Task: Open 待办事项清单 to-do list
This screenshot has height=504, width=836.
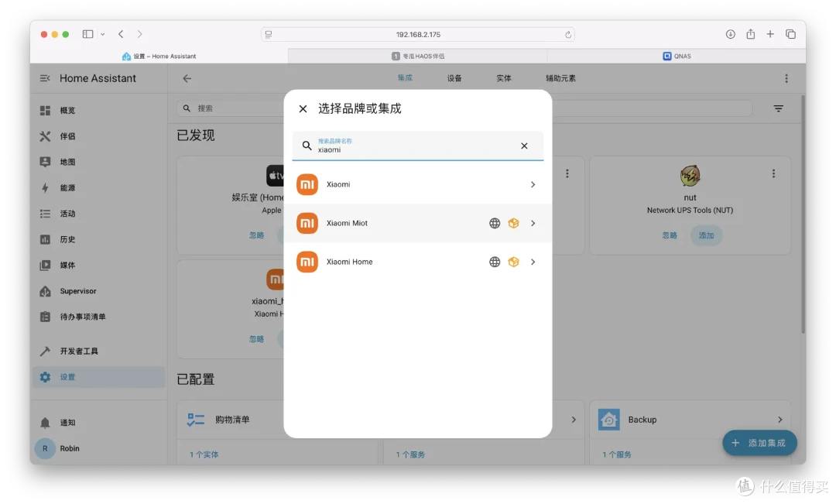Action: click(x=98, y=317)
